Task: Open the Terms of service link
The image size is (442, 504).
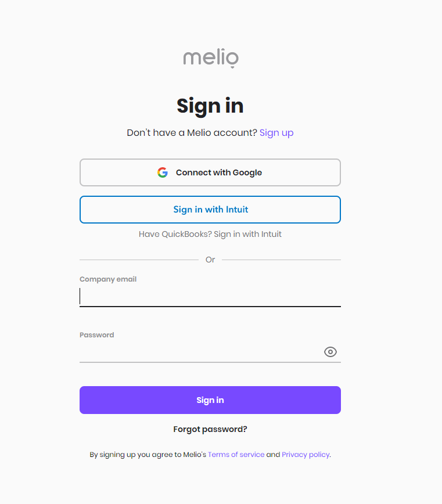Action: coord(236,455)
